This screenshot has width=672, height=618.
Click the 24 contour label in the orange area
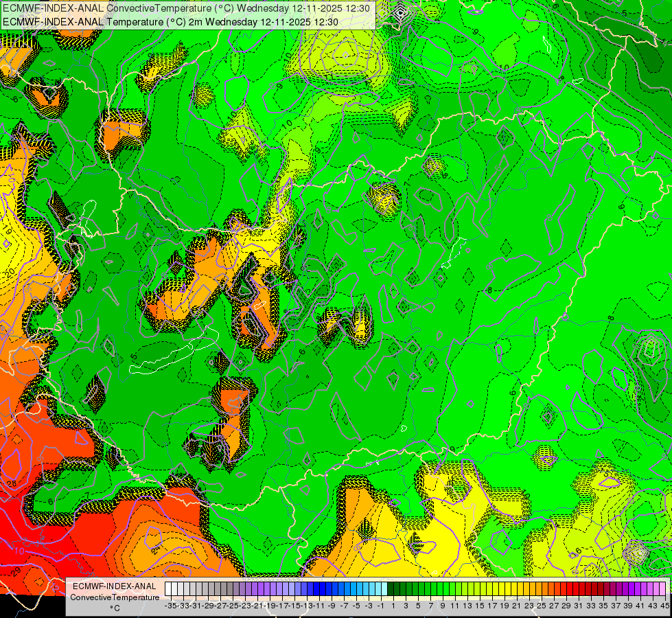point(157,549)
